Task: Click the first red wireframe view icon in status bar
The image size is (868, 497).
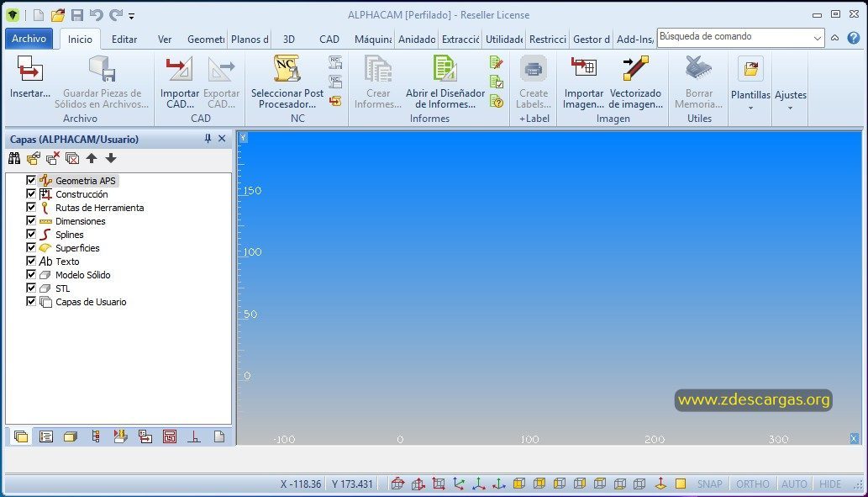Action: coord(397,484)
